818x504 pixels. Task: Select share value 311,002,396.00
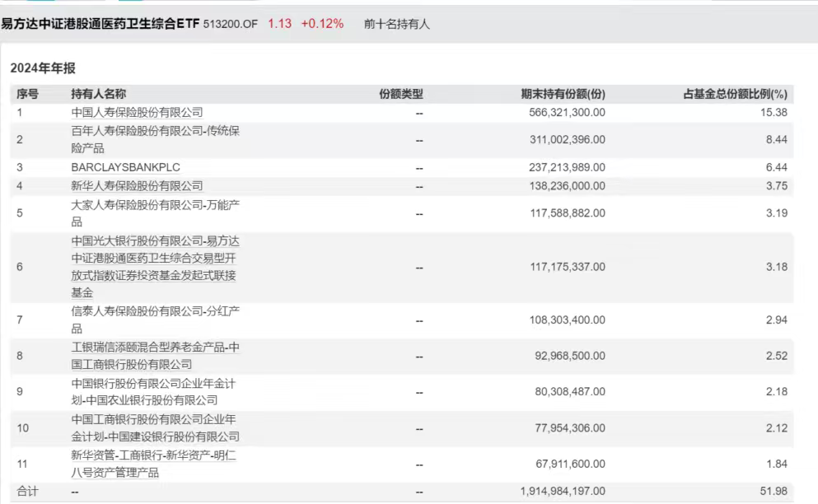(x=568, y=139)
